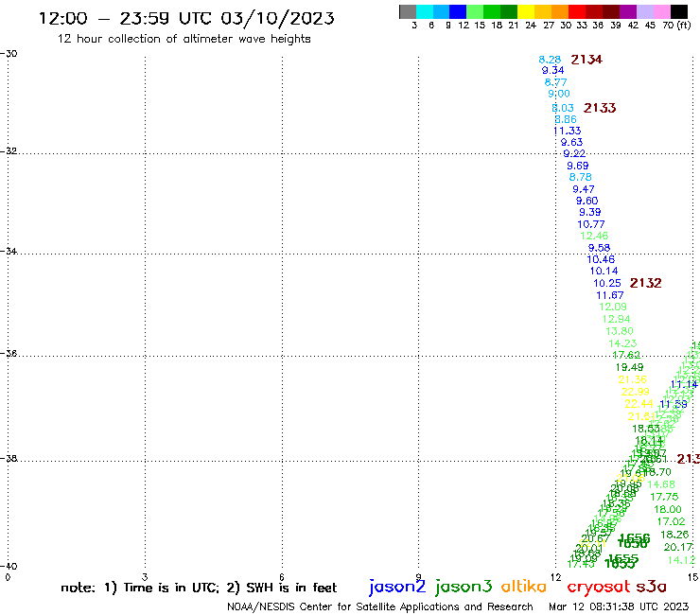Click the wave height value '9.00'
Viewport: 700px width, 615px height.
click(x=559, y=94)
